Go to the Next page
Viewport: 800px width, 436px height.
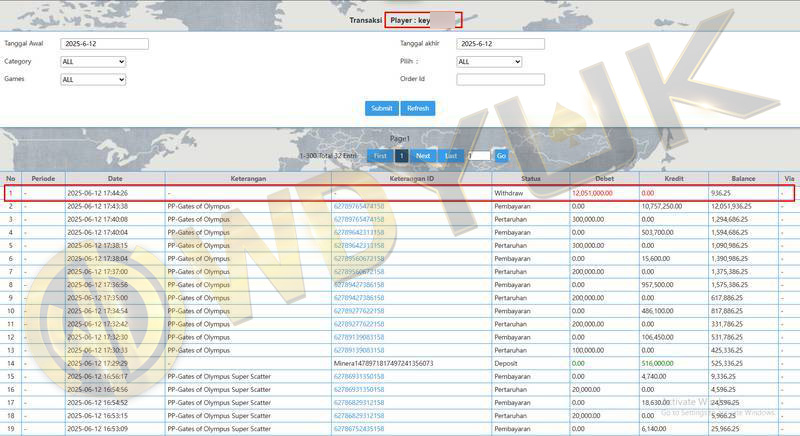tap(423, 156)
